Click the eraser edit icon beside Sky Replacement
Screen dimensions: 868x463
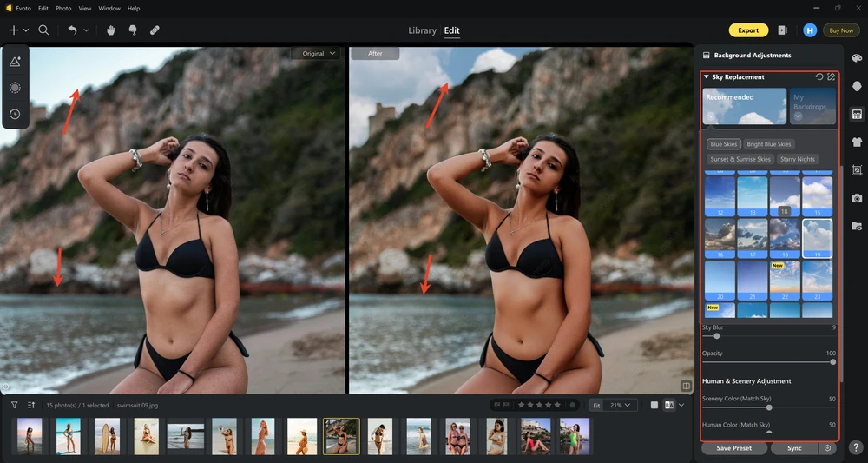coord(831,77)
